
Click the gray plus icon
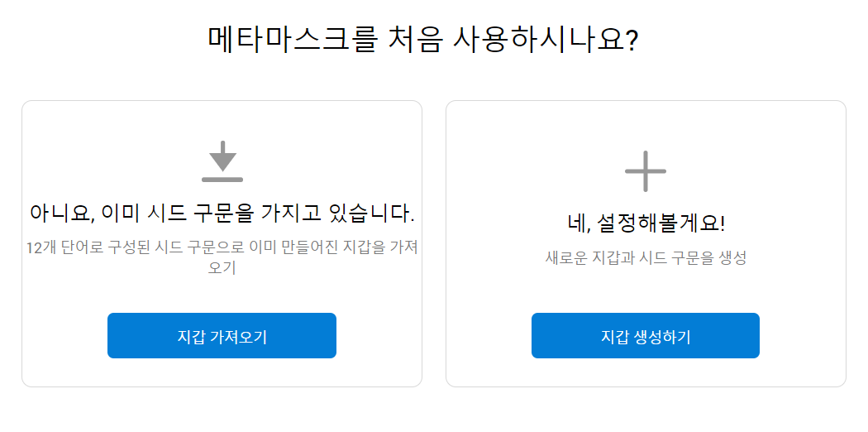pyautogui.click(x=646, y=171)
